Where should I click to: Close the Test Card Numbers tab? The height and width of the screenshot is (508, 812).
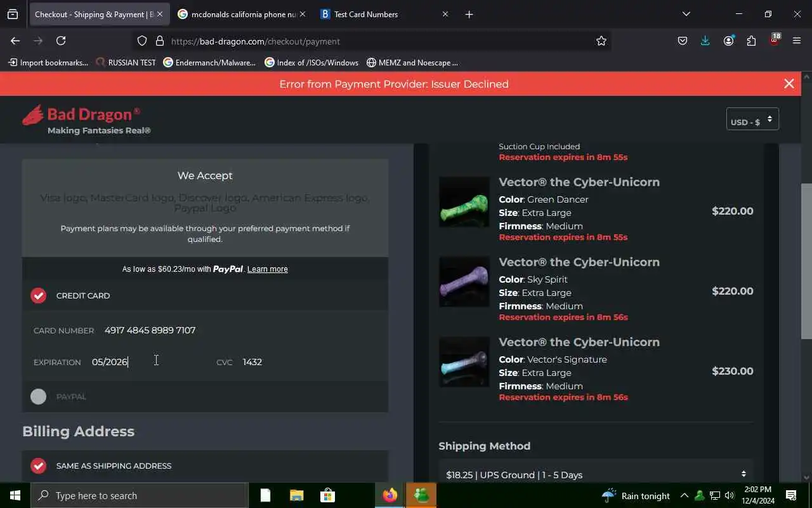(x=445, y=14)
